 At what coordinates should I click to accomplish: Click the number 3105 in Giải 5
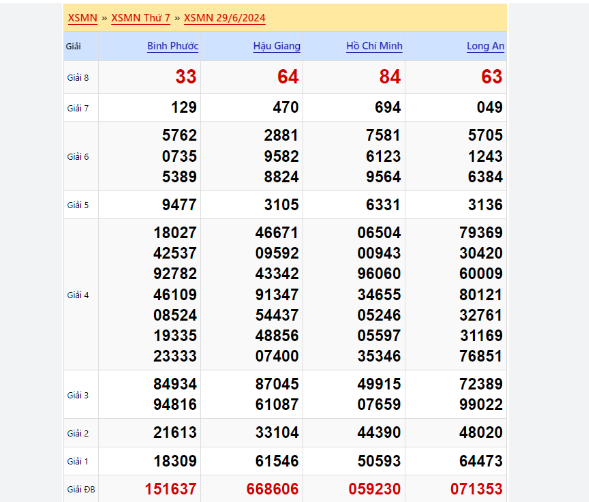[x=281, y=205]
